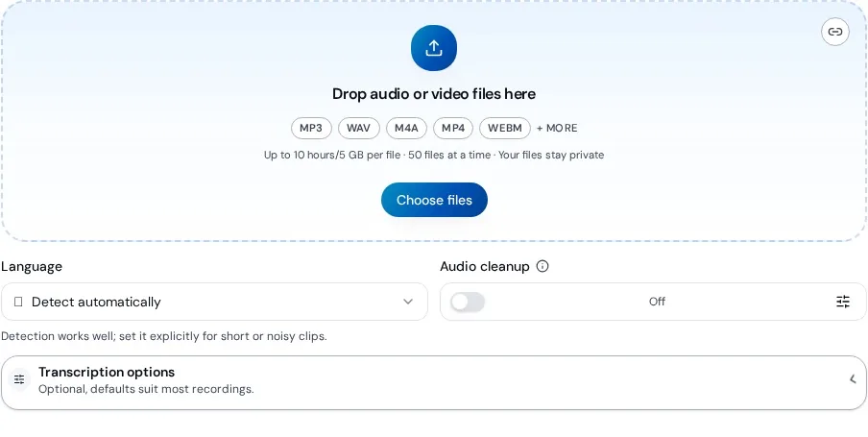Show the Audio cleanup info tooltip icon
The width and height of the screenshot is (868, 437).
tap(542, 266)
